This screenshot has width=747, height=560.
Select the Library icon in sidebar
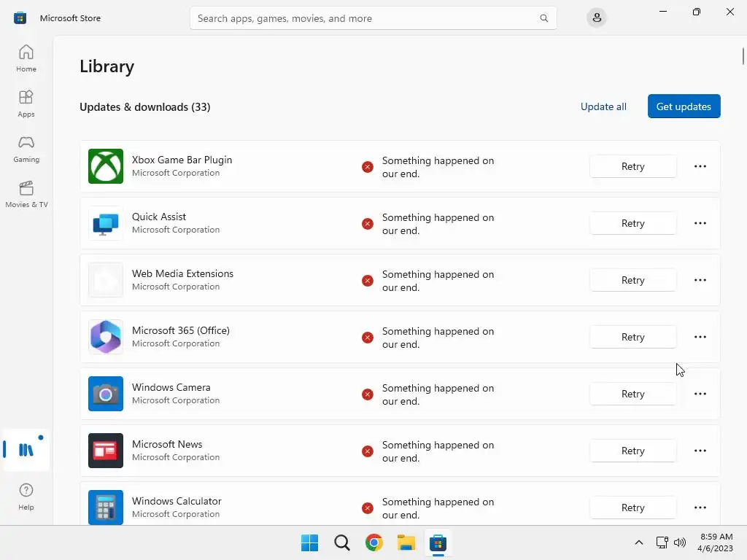pyautogui.click(x=26, y=449)
